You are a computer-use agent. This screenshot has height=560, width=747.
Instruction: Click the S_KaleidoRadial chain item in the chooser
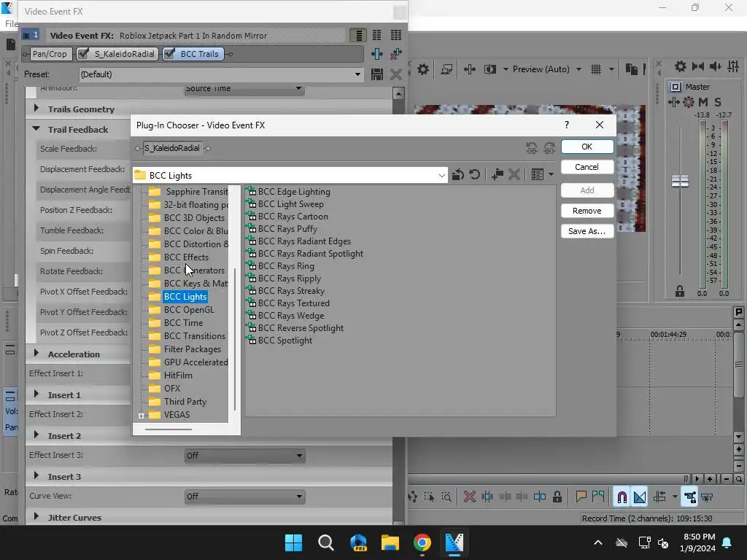click(172, 148)
